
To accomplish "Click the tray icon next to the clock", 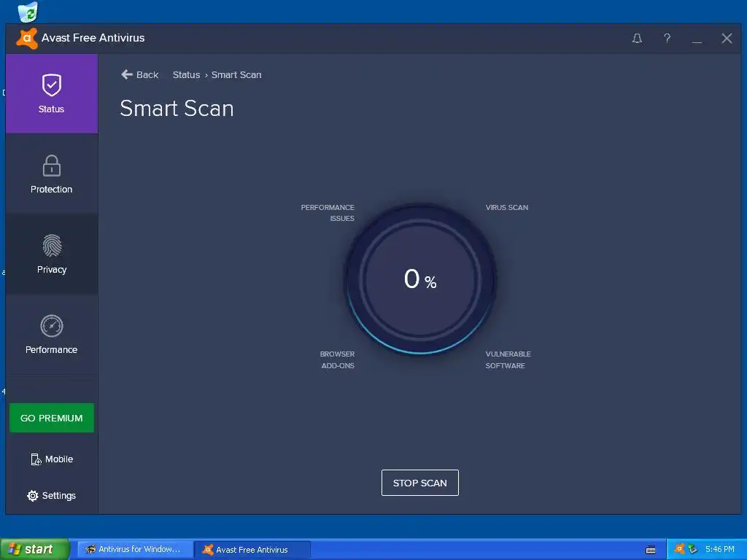I will coord(693,548).
